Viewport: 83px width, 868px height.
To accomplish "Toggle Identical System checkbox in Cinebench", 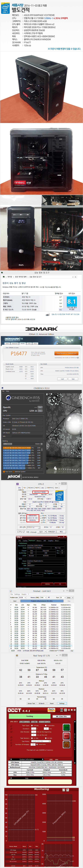I will (x=14, y=472).
